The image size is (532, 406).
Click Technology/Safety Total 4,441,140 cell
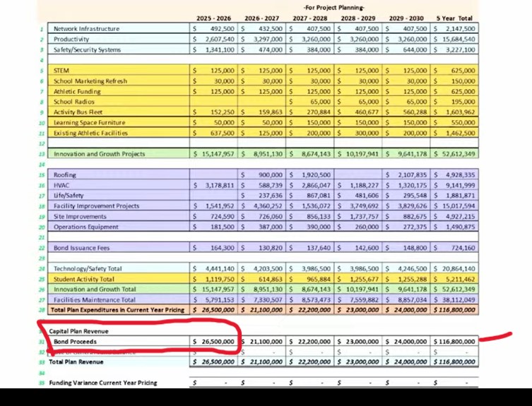click(214, 268)
